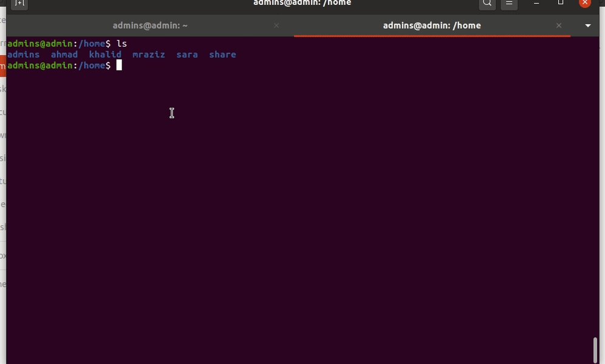Close the admins@admin: /home tab
The height and width of the screenshot is (364, 605).
click(x=559, y=25)
